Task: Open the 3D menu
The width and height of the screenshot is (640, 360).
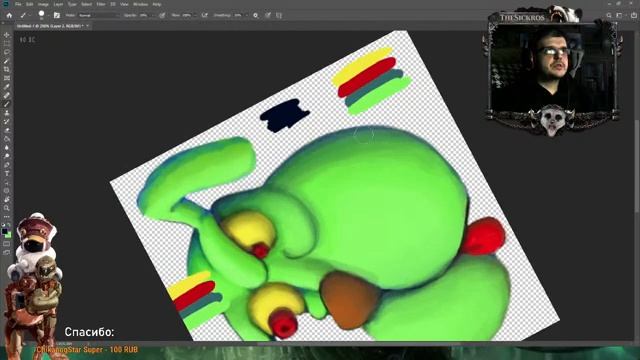Action: click(x=113, y=4)
